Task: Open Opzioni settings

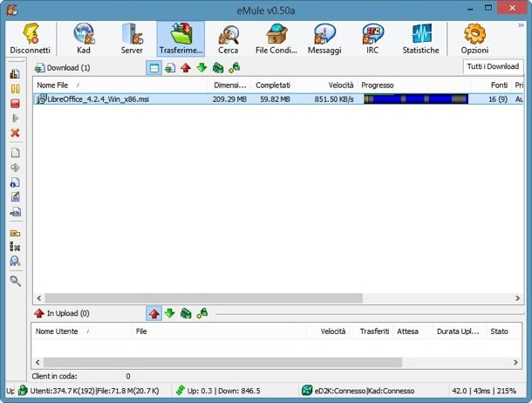Action: (x=474, y=38)
